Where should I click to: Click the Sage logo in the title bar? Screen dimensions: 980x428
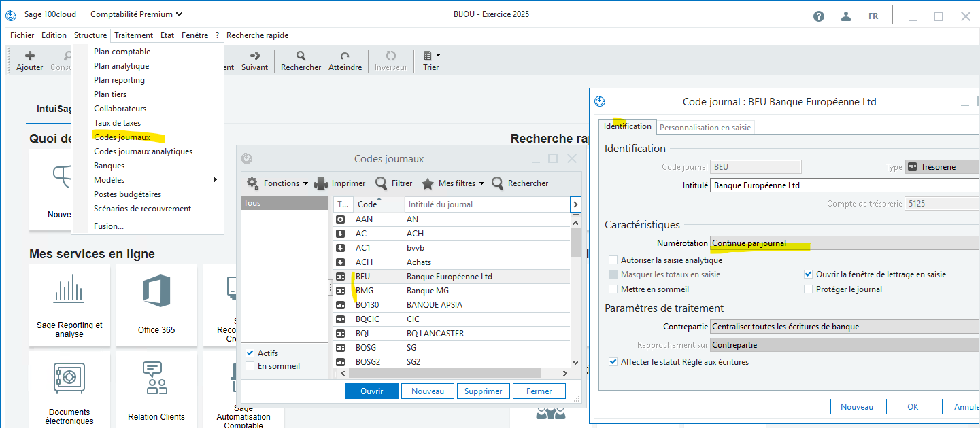(x=10, y=14)
